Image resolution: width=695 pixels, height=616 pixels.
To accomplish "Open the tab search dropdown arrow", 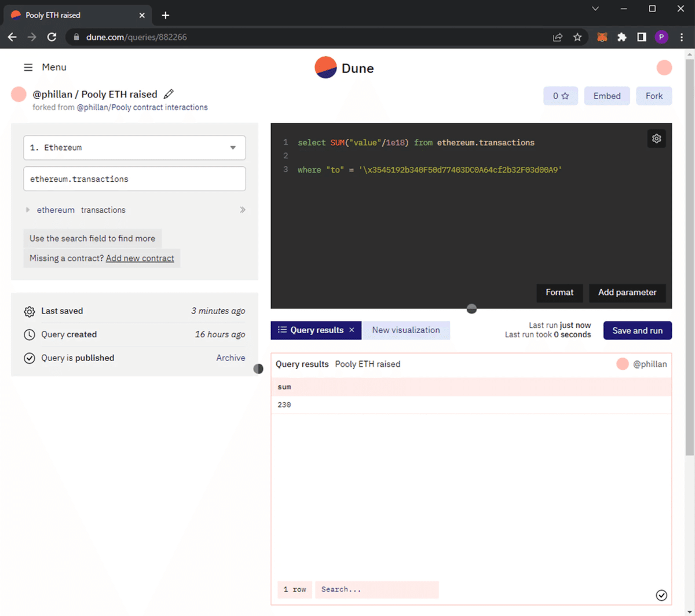I will coord(595,9).
